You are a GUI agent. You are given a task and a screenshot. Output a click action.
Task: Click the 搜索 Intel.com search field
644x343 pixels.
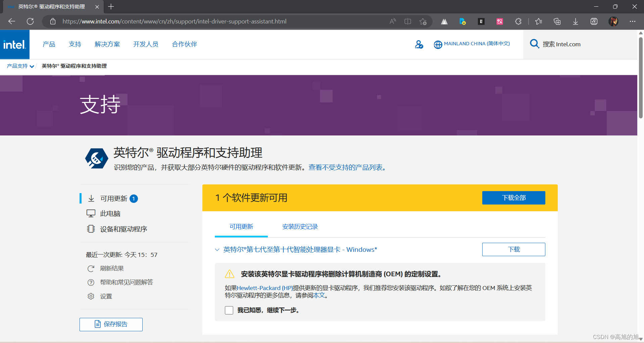(580, 44)
